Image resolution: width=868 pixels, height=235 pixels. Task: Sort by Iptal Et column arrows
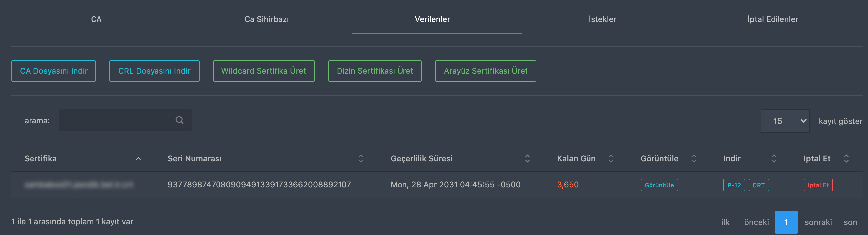coord(846,158)
